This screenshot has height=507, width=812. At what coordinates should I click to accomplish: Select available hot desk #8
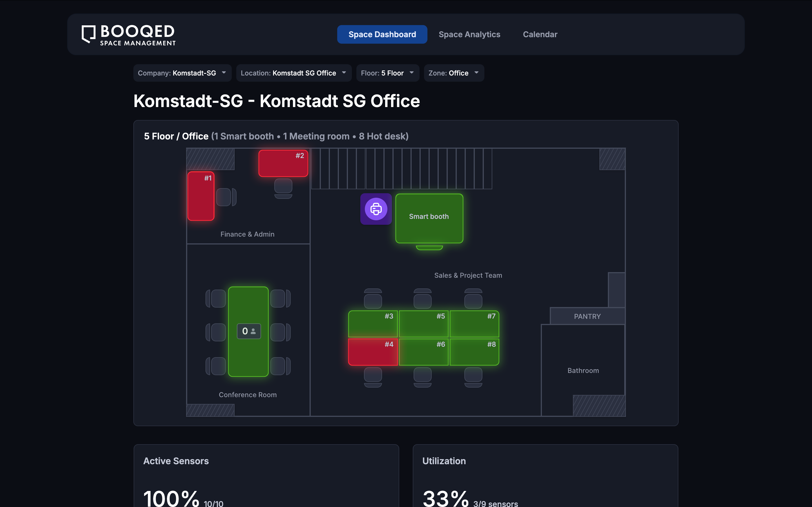[x=474, y=352]
